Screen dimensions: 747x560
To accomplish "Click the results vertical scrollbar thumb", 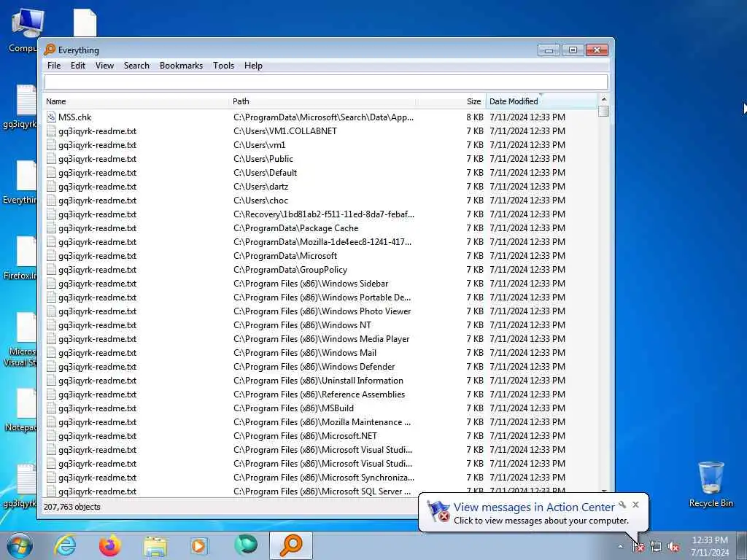I will (x=603, y=111).
